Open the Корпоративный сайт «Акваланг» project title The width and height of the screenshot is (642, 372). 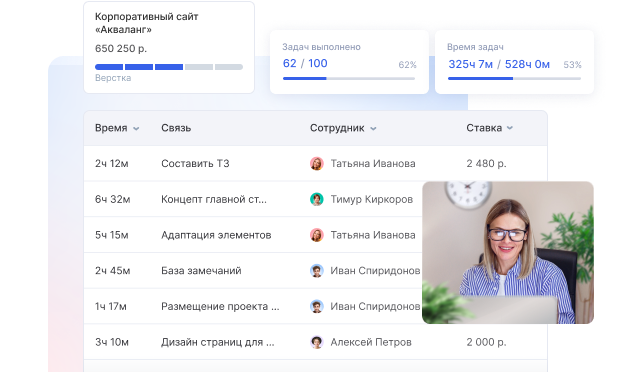coord(147,23)
